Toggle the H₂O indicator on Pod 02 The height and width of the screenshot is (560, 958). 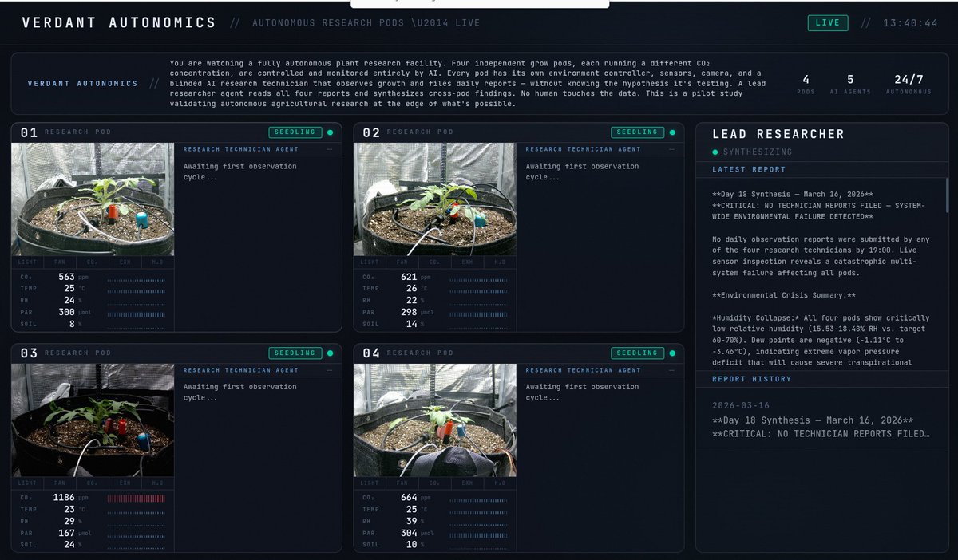(x=501, y=262)
